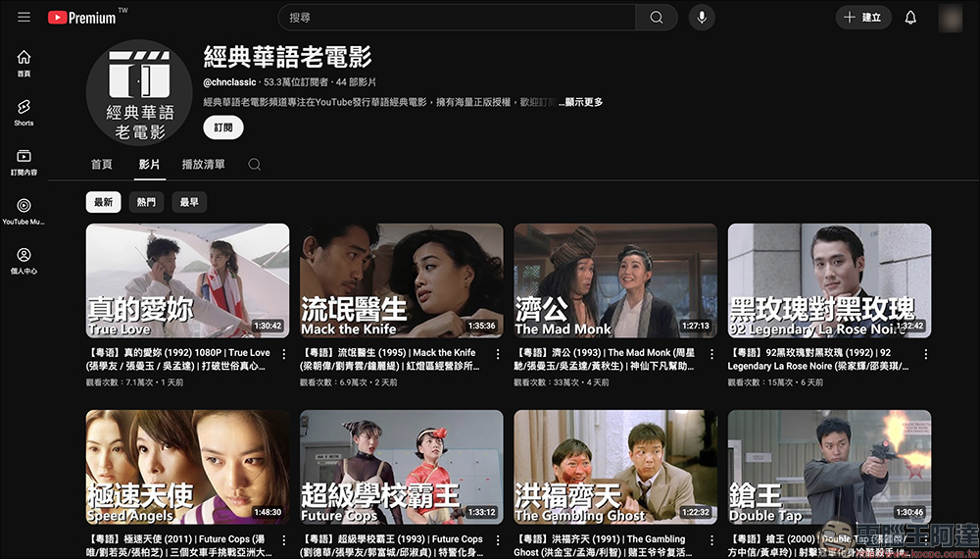Open the hamburger guide menu

pos(24,18)
